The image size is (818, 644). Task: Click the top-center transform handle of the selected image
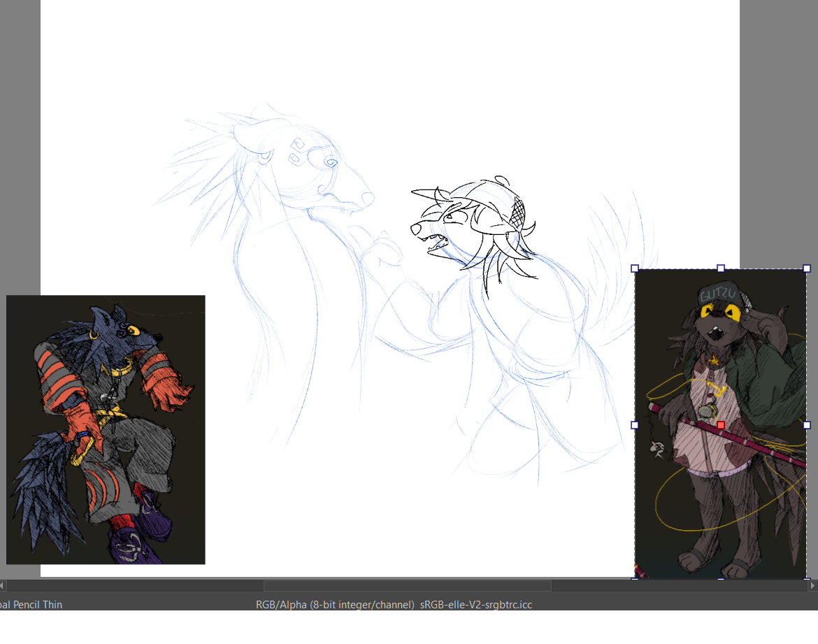point(720,269)
